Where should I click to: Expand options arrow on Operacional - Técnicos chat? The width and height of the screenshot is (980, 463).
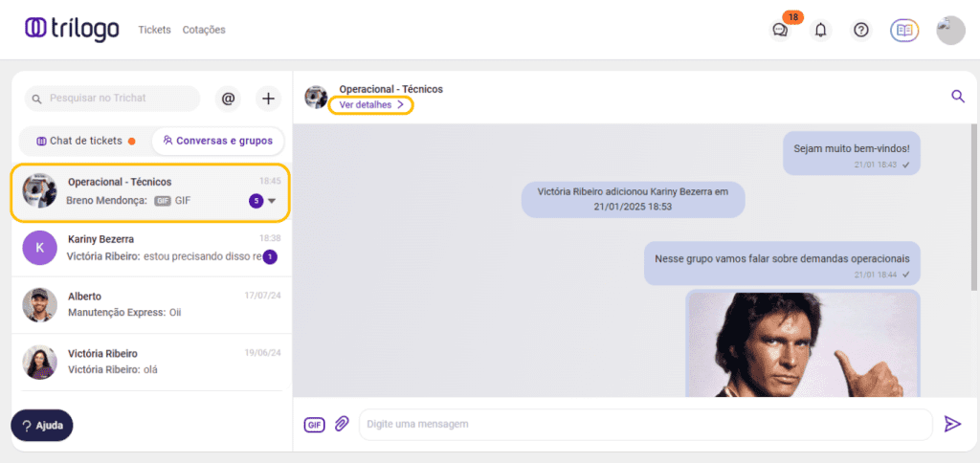point(272,201)
